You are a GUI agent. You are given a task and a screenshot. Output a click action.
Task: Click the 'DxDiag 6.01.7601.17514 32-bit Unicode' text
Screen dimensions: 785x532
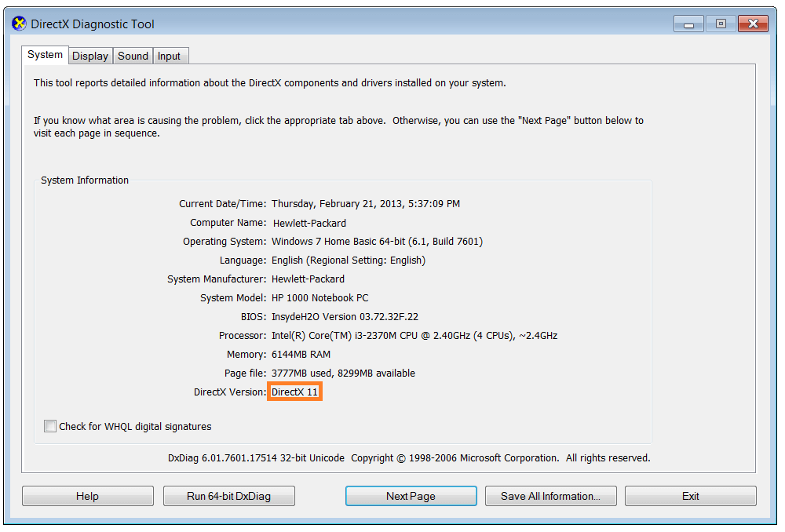click(257, 458)
